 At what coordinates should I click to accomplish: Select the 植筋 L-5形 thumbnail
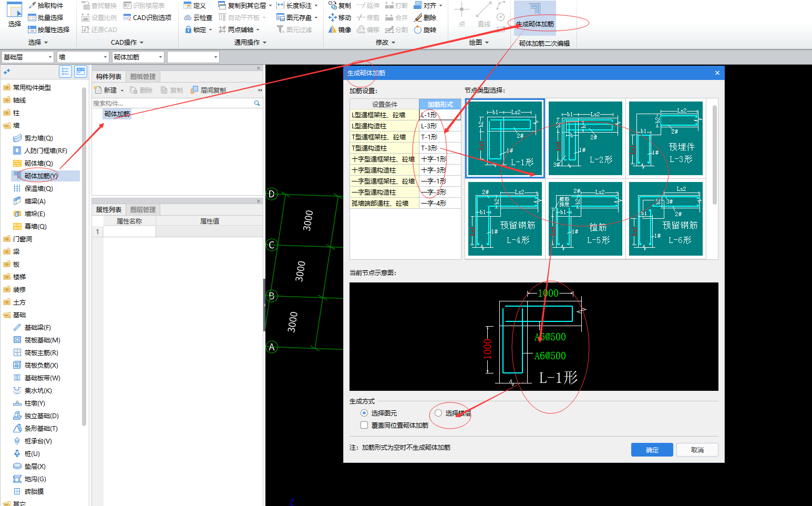click(585, 219)
